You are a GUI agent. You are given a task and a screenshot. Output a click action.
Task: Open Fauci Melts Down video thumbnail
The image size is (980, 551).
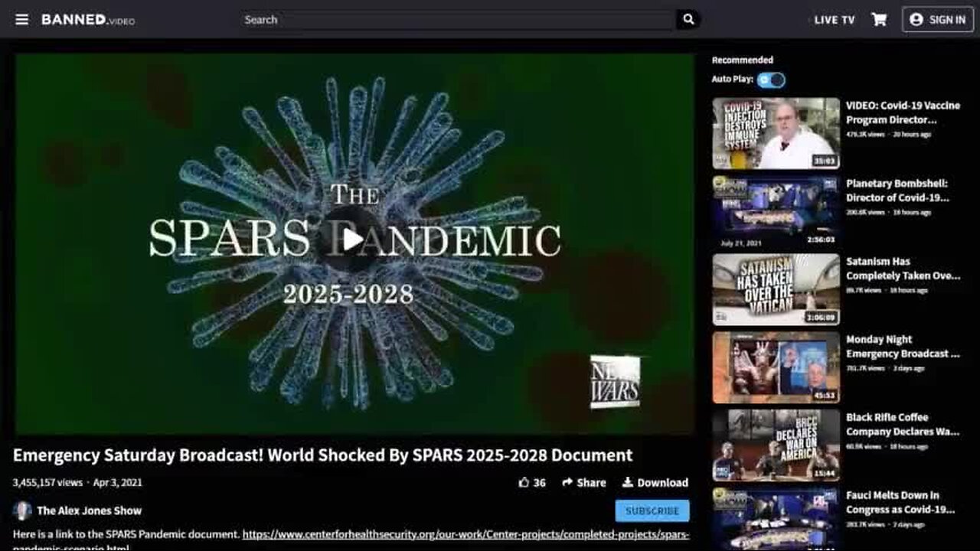(x=776, y=519)
